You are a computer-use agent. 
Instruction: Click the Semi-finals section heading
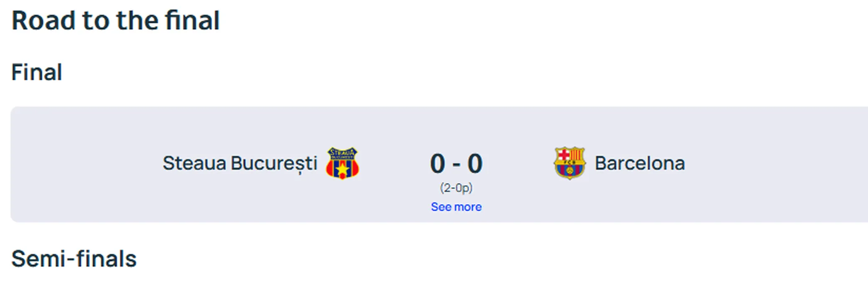pos(74,259)
